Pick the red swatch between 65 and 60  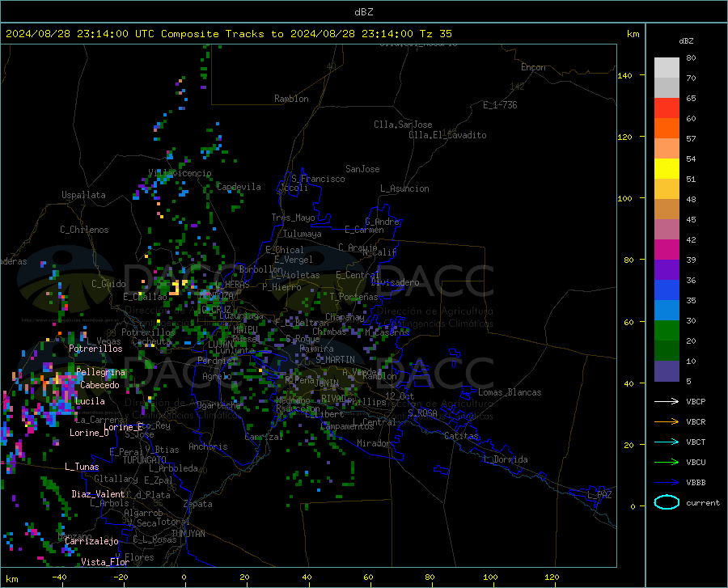[x=667, y=108]
